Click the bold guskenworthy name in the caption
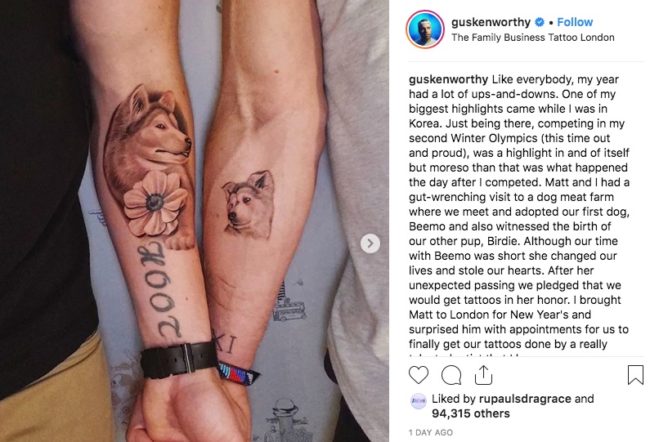The width and height of the screenshot is (650, 442). point(448,79)
